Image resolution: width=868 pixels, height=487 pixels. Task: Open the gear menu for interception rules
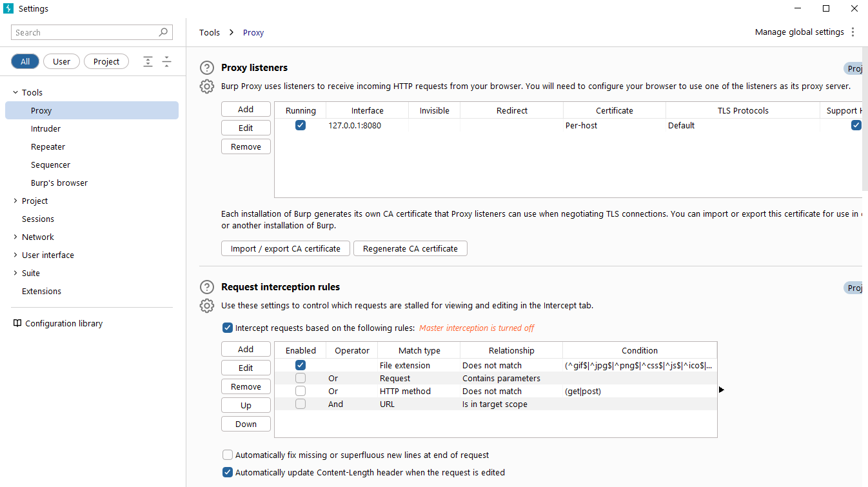tap(206, 305)
